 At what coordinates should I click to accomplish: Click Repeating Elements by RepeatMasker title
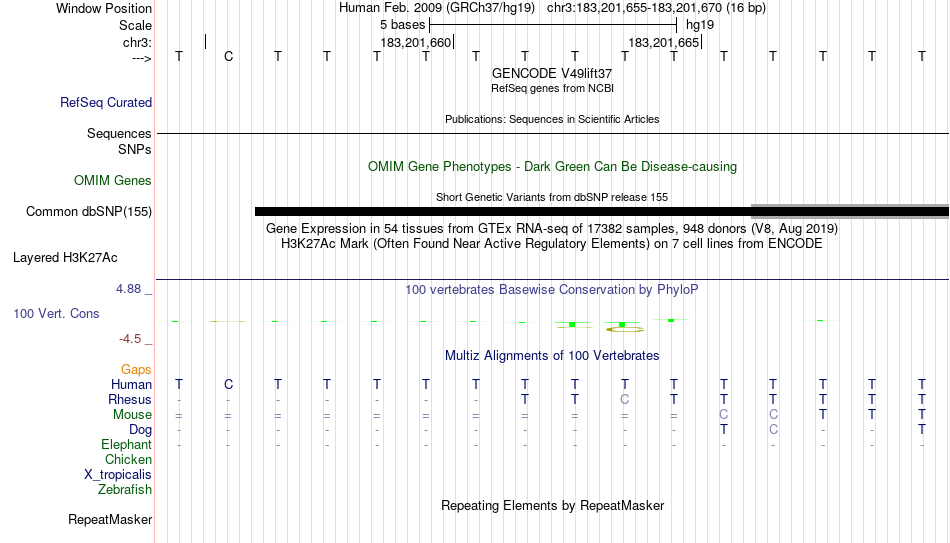pos(552,505)
